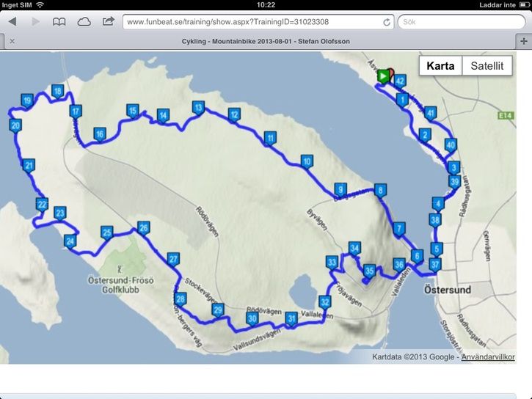Click the funbeat.se URL address field
The height and width of the screenshot is (399, 532).
tap(258, 22)
